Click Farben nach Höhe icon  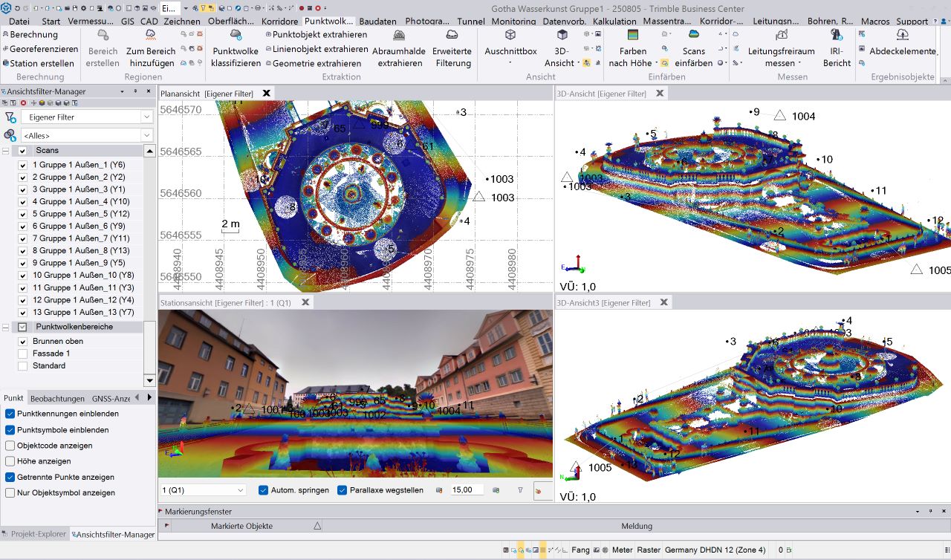pos(632,36)
